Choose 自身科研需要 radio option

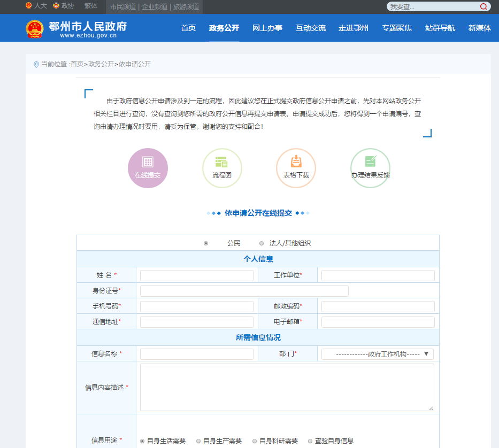tap(254, 441)
